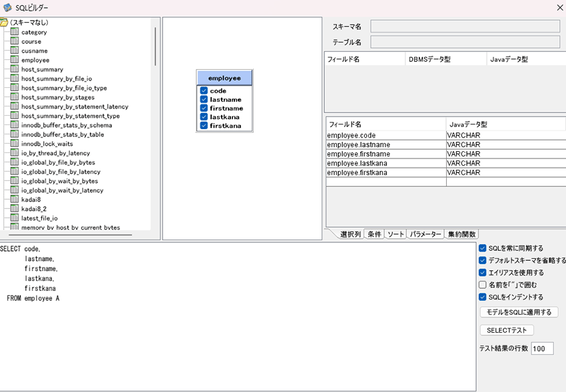This screenshot has height=392, width=566.
Task: Uncheck the code column checkbox
Action: pos(204,91)
